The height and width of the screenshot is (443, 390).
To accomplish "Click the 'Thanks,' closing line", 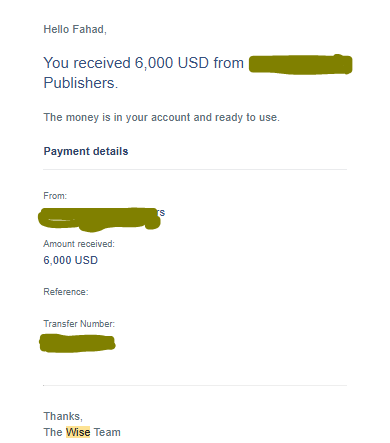I will click(x=63, y=416).
